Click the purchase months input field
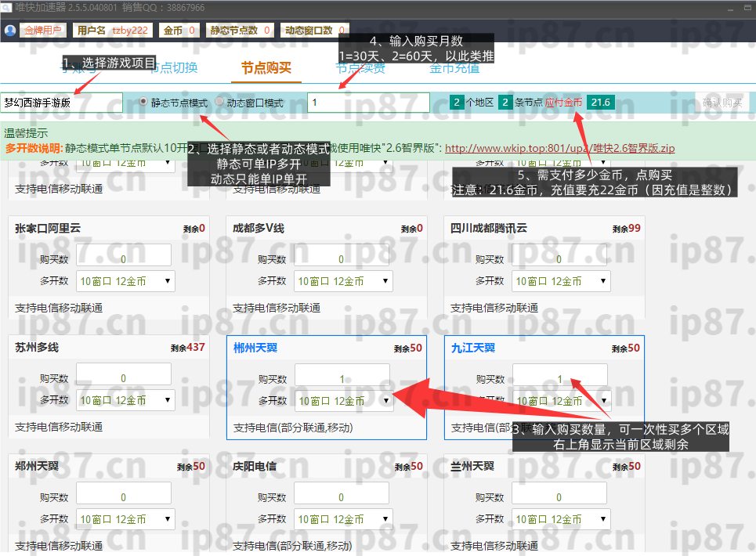Screen dimensions: 756x556 pos(368,103)
